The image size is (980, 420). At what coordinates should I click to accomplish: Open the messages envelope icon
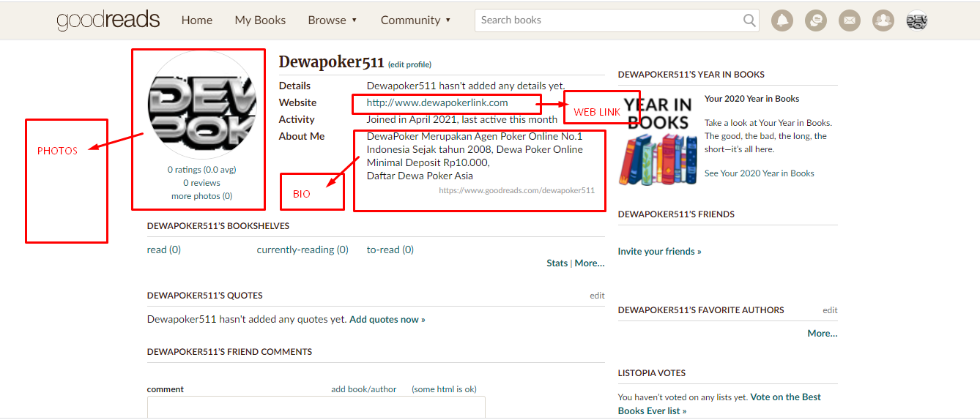pyautogui.click(x=849, y=20)
